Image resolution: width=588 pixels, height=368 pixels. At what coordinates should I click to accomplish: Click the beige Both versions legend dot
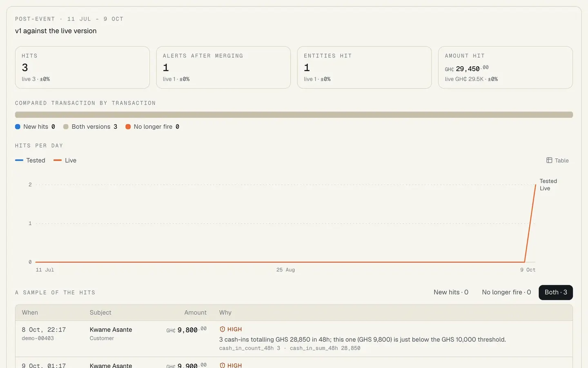click(66, 127)
